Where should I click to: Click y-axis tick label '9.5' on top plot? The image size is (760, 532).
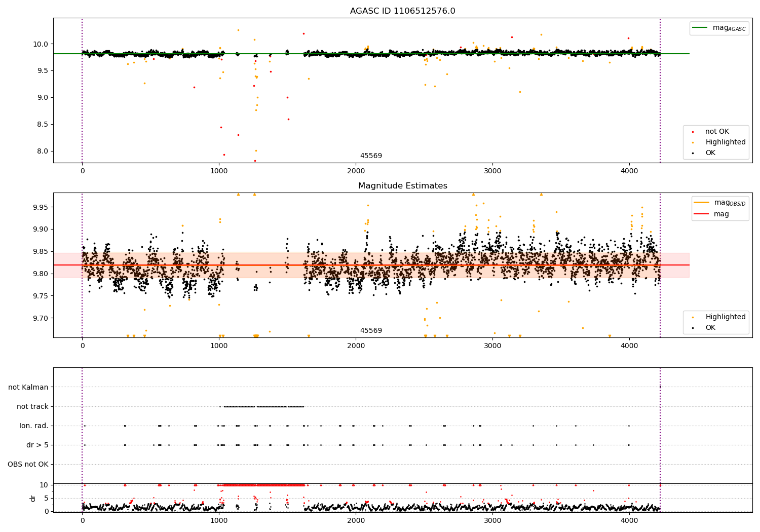click(x=43, y=70)
